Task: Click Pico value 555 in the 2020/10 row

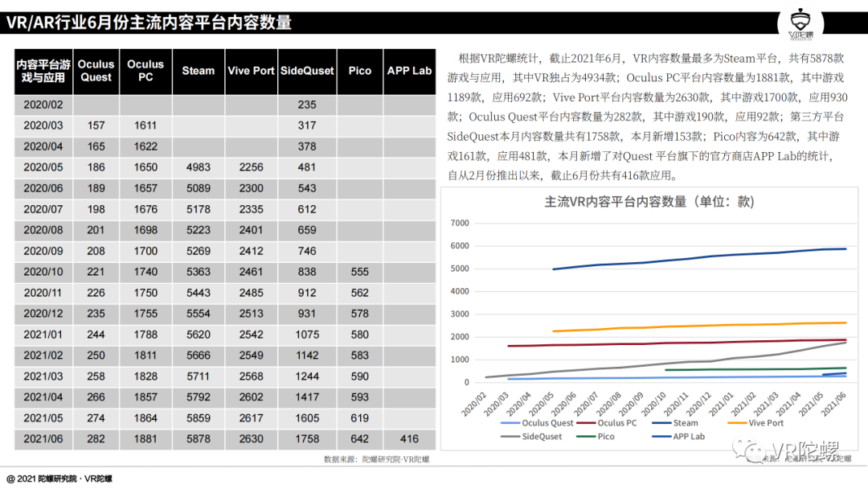Action: (360, 272)
